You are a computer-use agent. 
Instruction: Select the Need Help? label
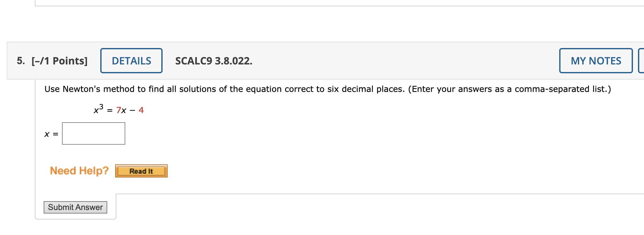[x=79, y=171]
